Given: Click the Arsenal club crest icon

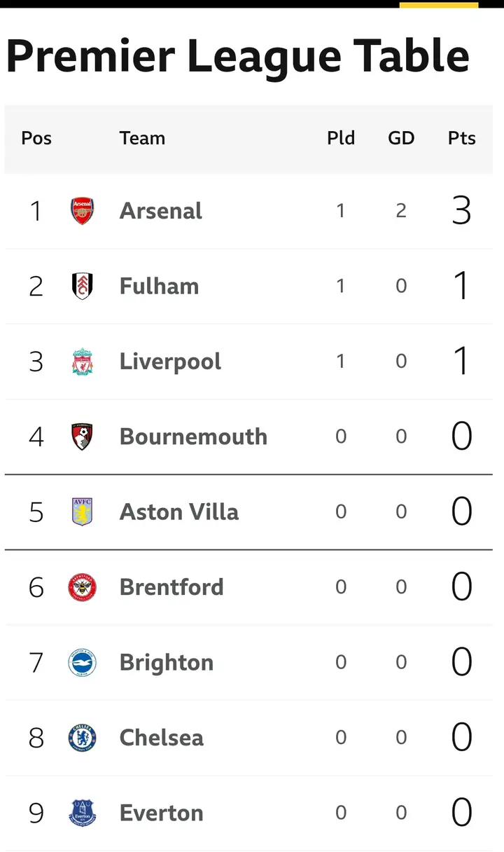Looking at the screenshot, I should tap(83, 211).
